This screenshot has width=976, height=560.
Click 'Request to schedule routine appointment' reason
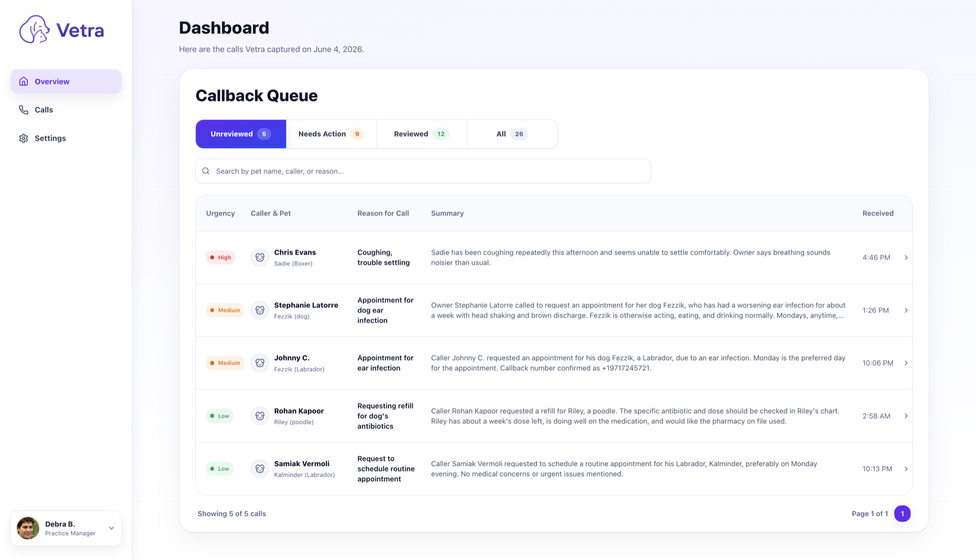click(386, 469)
